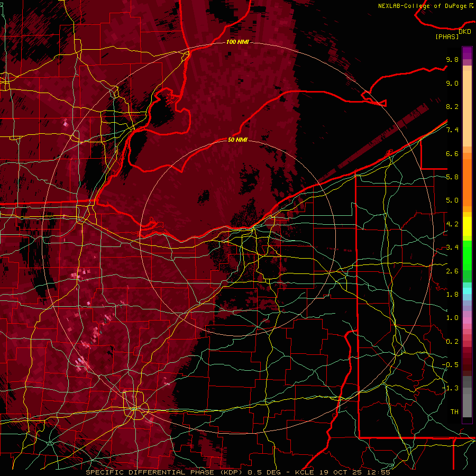
Task: Select the -1.3 scale value
Action: click(x=450, y=388)
